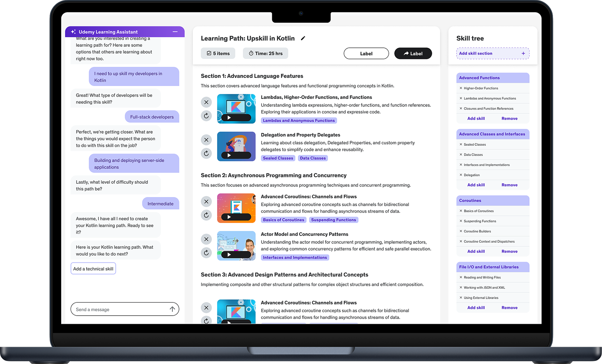Delete Coroutine Context and Dispatchers skill
The image size is (602, 364).
pyautogui.click(x=461, y=241)
